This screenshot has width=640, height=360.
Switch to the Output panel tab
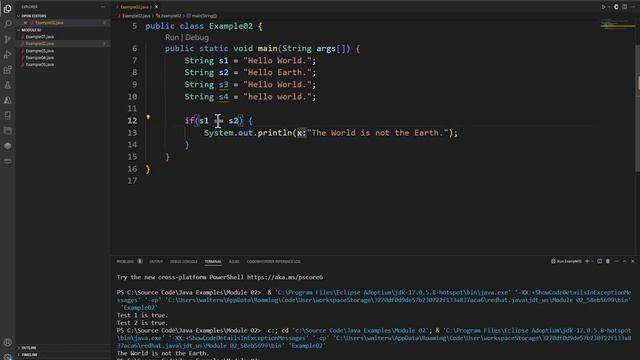pyautogui.click(x=156, y=262)
